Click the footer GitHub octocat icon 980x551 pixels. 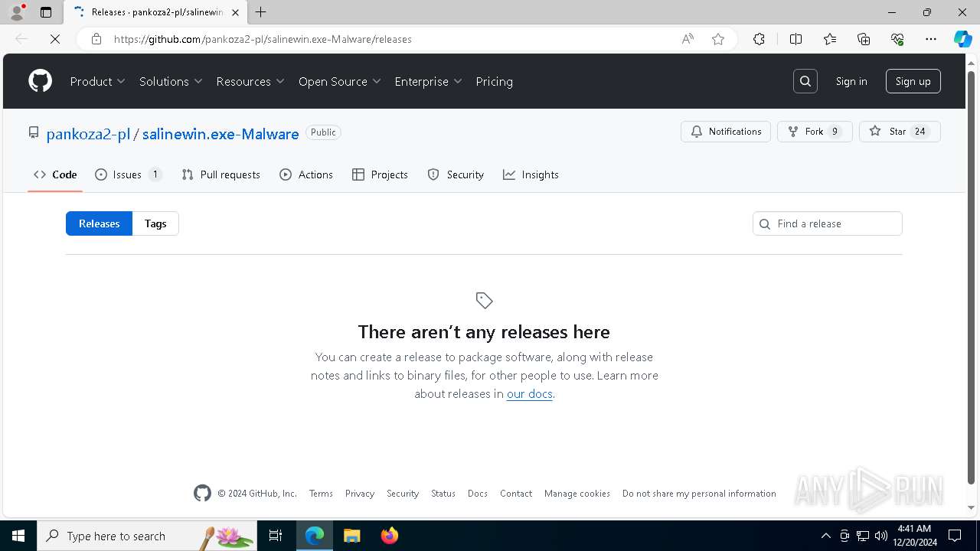(x=202, y=494)
